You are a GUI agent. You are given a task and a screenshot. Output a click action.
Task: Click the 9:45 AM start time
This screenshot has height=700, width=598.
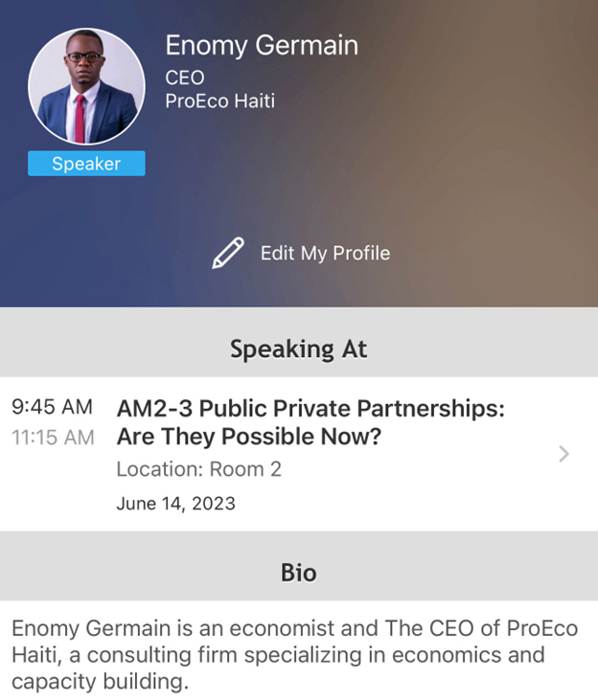point(53,407)
